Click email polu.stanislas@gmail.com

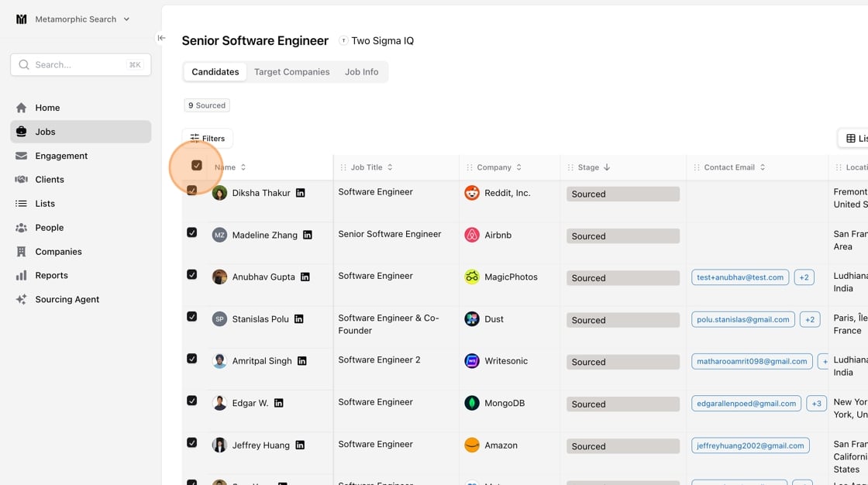(743, 319)
